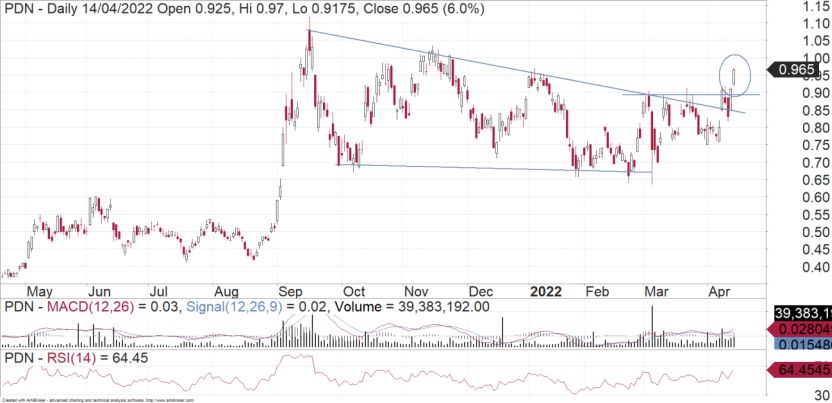
Task: Click the tallest volume bar in March
Action: 652,327
